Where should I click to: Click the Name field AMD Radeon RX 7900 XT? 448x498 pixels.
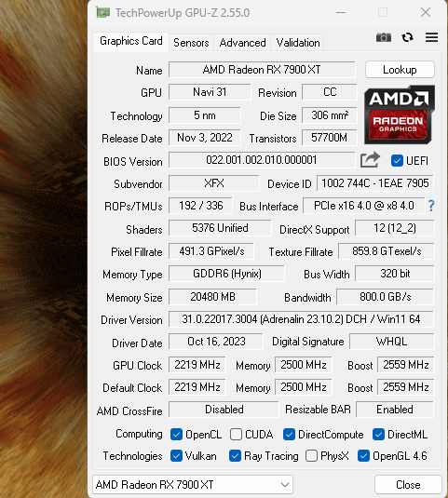tap(262, 69)
